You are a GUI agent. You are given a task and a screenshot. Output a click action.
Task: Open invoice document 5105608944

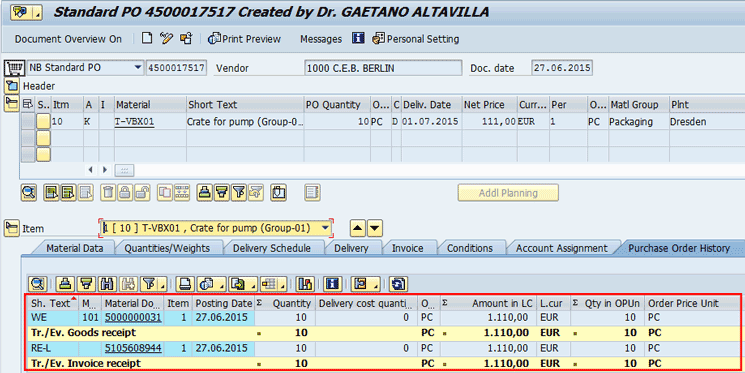point(133,348)
